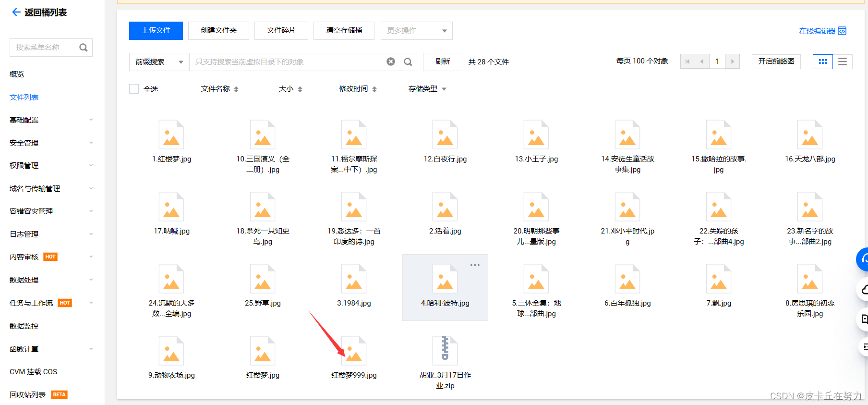Select the 24.沉默的大多数 file icon

coord(171,279)
